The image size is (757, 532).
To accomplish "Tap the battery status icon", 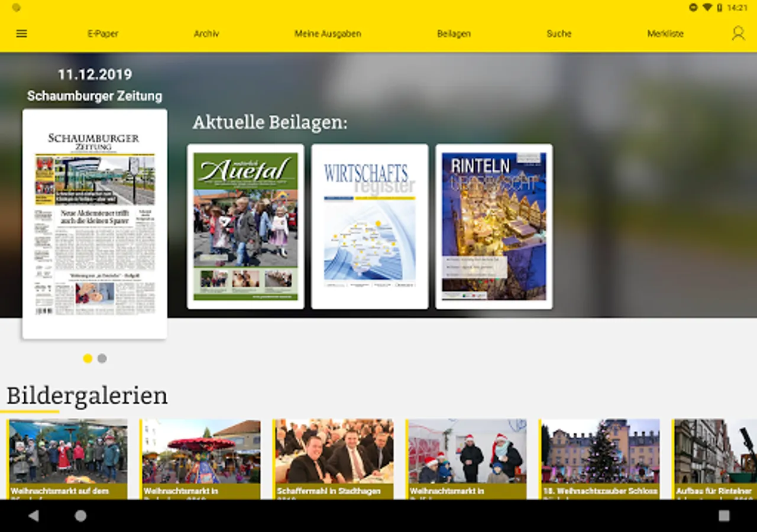I will [720, 8].
